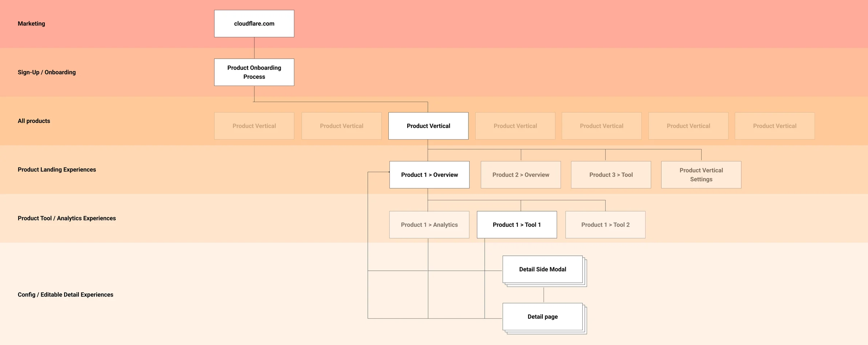Screen dimensions: 868x345
Task: Open the Product 1 > Overview node
Action: 429,175
